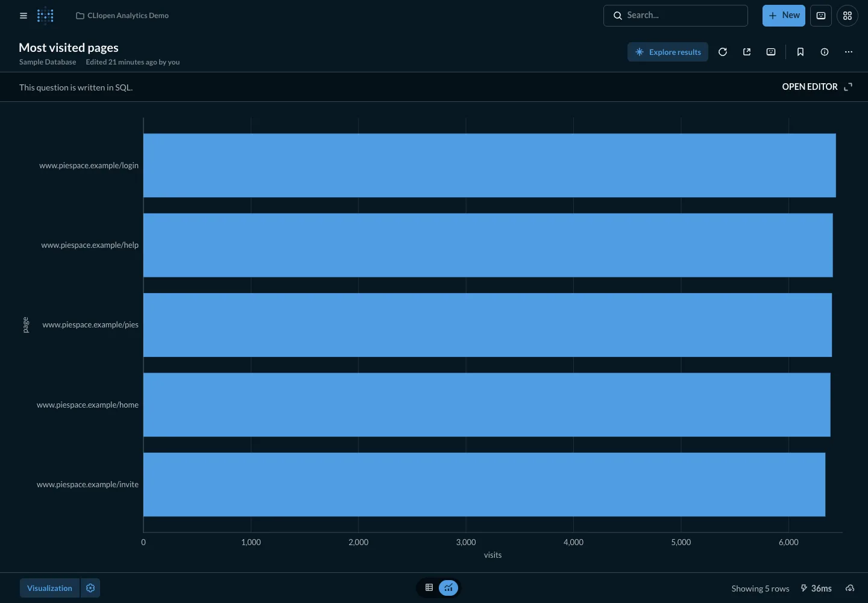
Task: Bookmark this question
Action: tap(800, 52)
